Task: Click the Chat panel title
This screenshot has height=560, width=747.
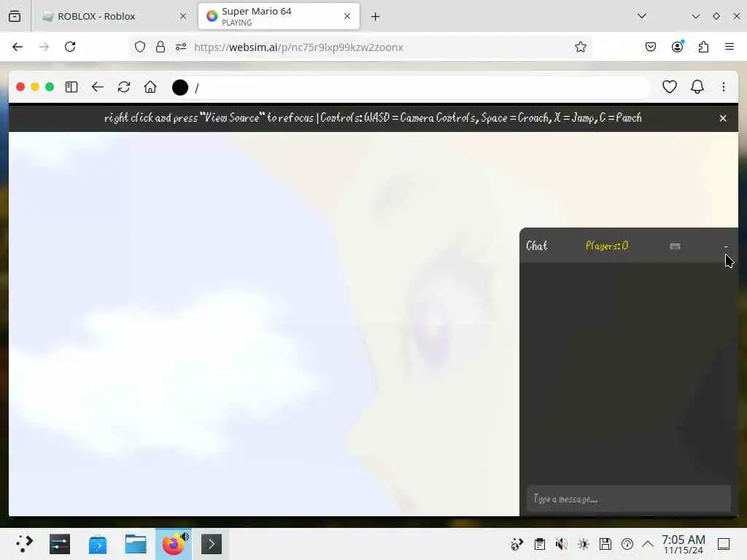Action: 537,246
